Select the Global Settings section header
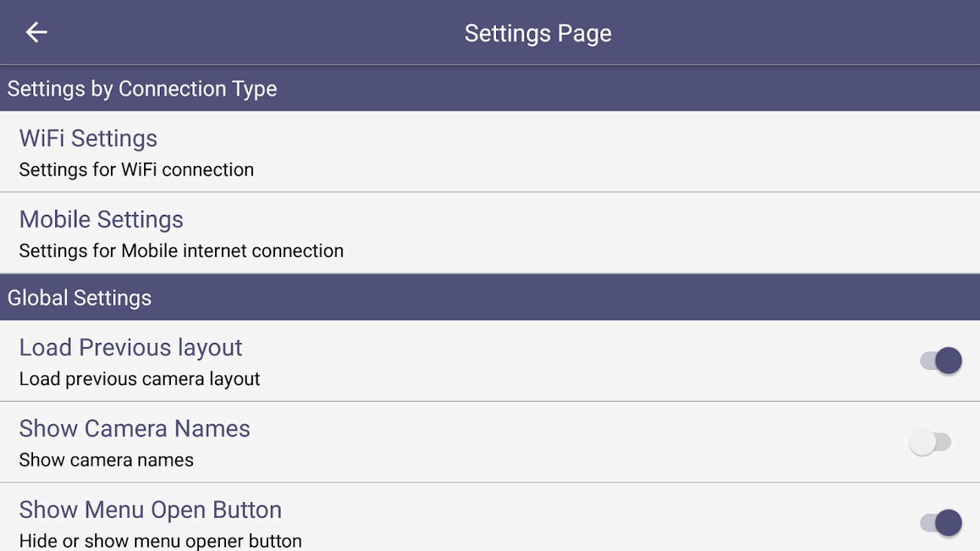 coord(79,298)
